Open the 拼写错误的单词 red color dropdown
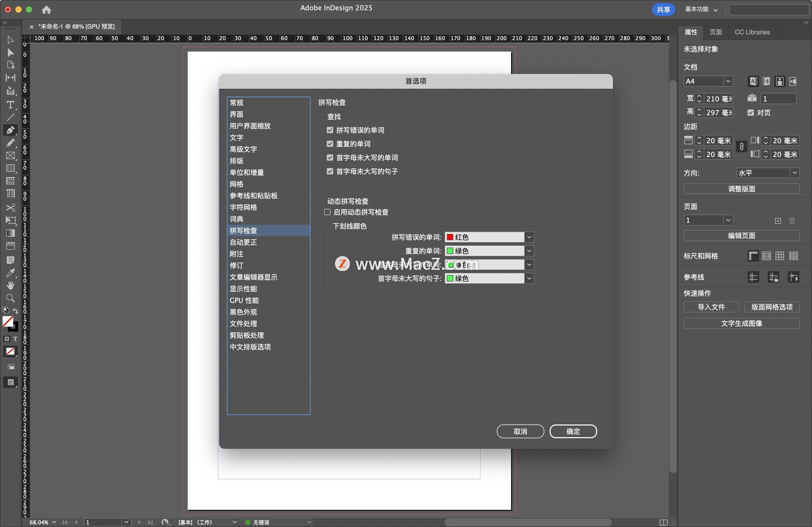The width and height of the screenshot is (812, 527). [529, 237]
